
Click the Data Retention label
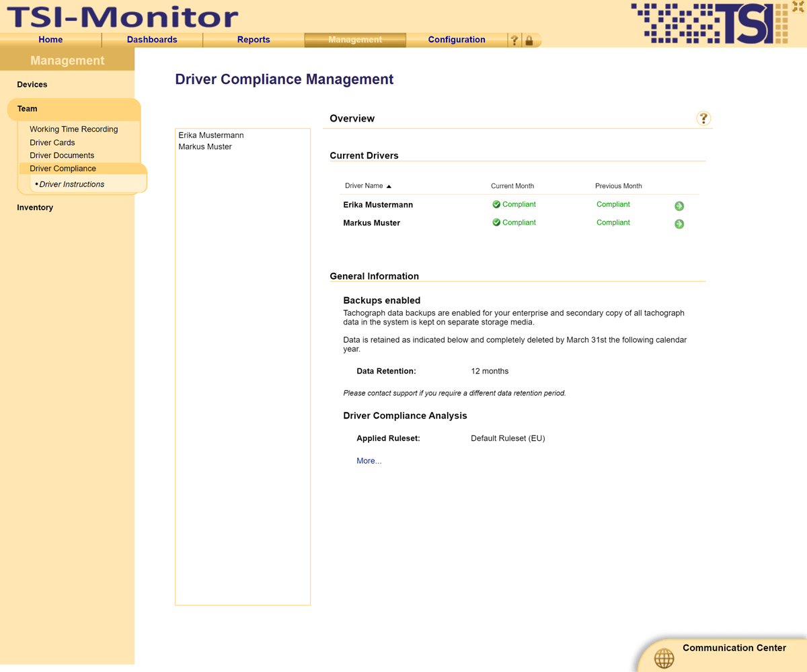[x=387, y=371]
